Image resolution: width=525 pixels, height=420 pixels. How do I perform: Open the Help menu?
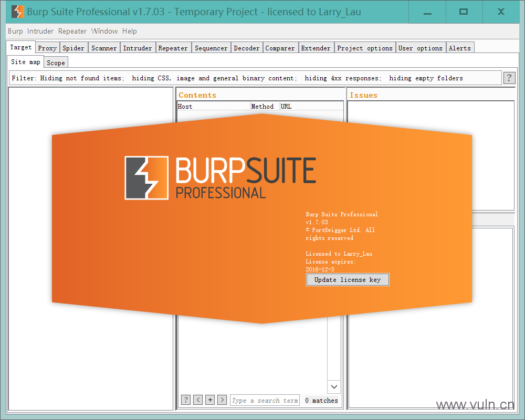[x=130, y=31]
